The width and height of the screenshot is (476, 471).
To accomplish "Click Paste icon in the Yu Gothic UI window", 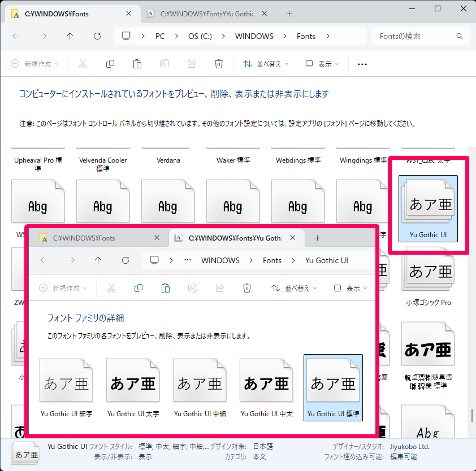I will point(166,288).
